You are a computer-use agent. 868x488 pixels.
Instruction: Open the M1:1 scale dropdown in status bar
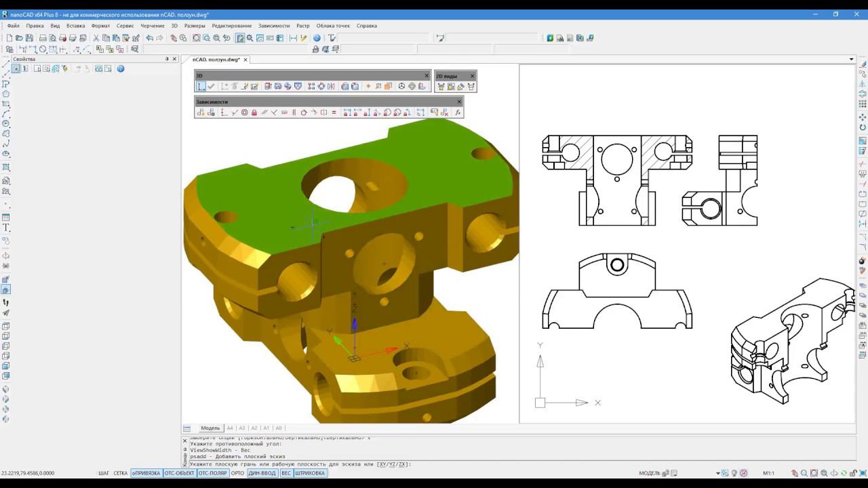[769, 473]
